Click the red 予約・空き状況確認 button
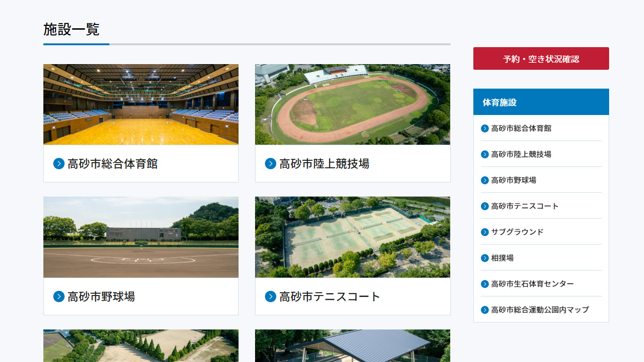Image resolution: width=644 pixels, height=362 pixels. [x=541, y=58]
